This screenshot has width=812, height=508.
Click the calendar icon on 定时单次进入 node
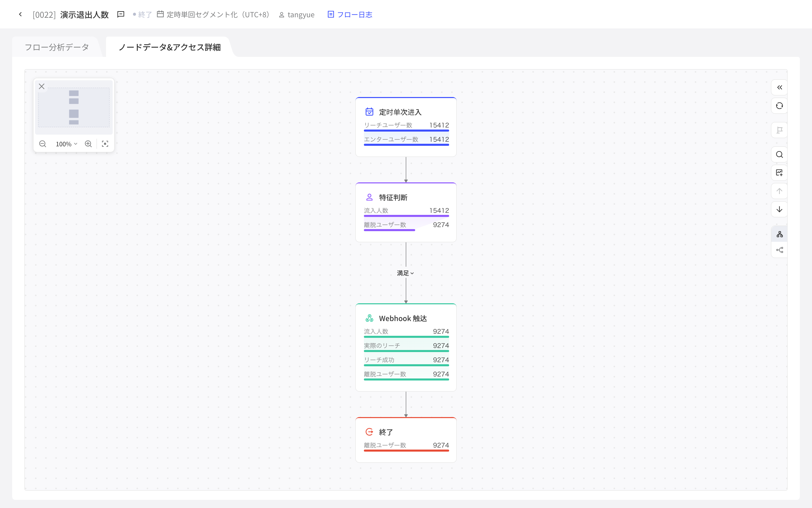tap(369, 112)
